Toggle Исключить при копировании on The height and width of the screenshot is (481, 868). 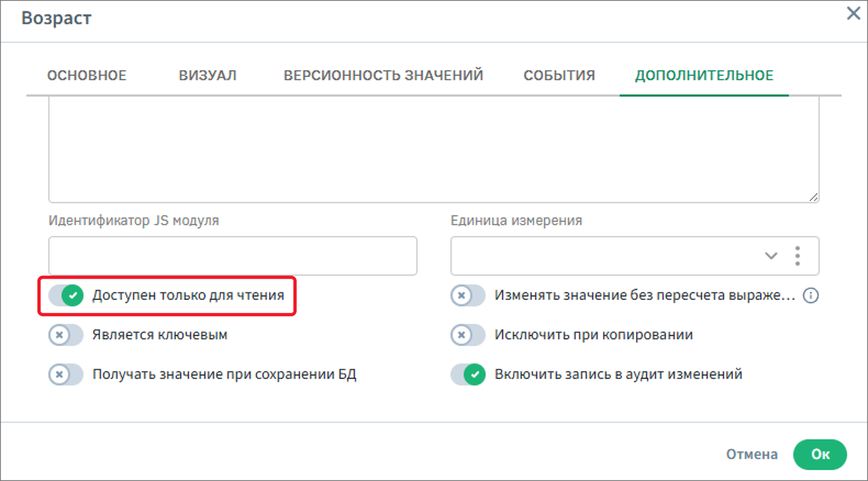[x=468, y=335]
